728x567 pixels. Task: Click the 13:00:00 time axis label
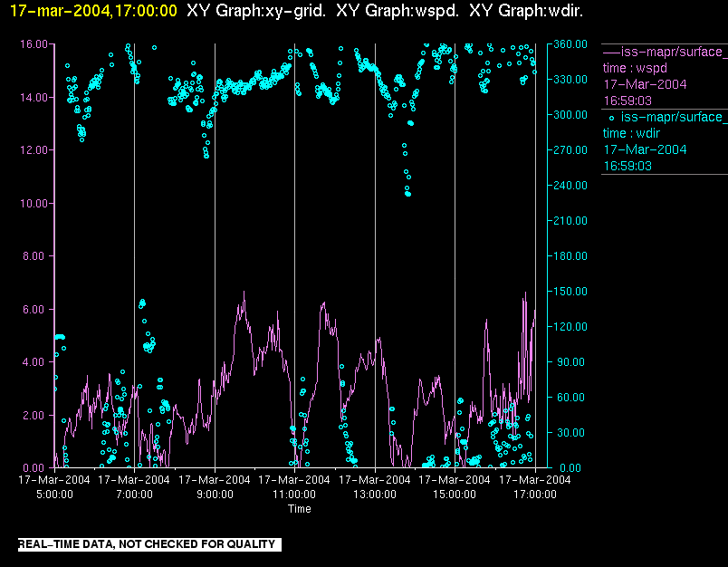375,495
